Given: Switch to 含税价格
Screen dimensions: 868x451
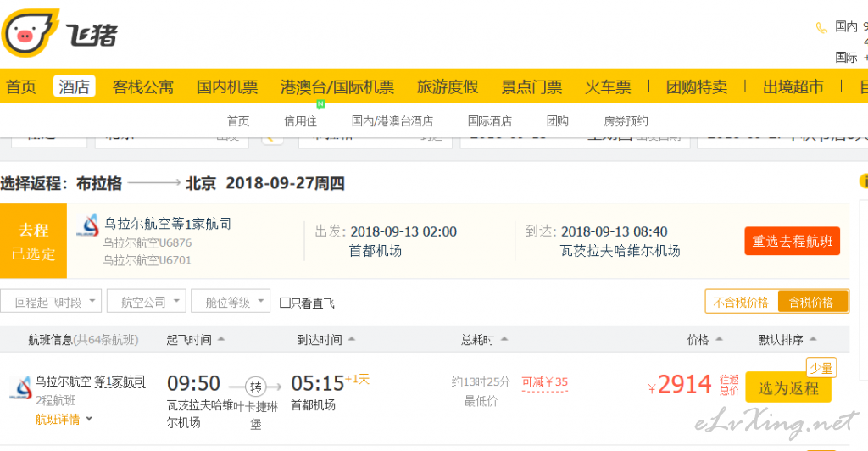Looking at the screenshot, I should tap(812, 302).
